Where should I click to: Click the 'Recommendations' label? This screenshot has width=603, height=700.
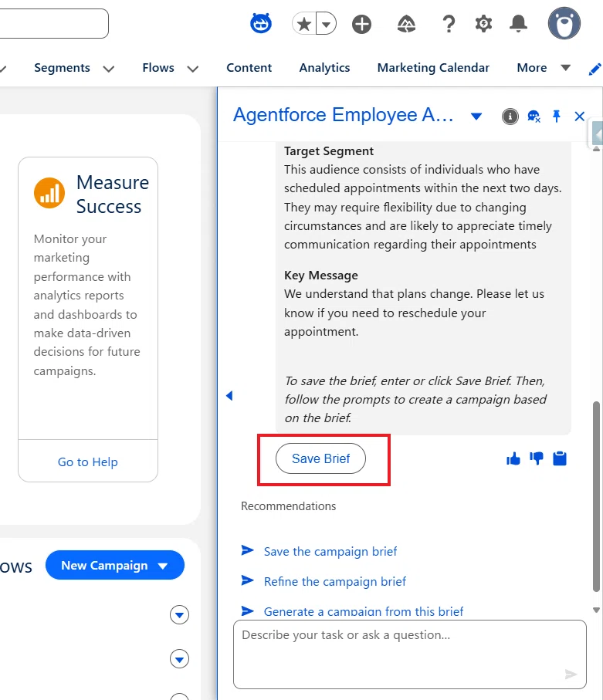pyautogui.click(x=288, y=506)
